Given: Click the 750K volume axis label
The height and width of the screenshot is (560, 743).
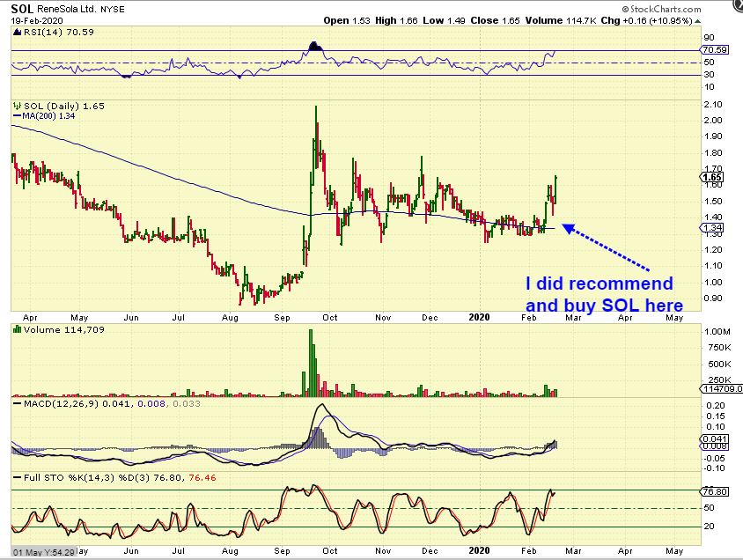Looking at the screenshot, I should click(718, 348).
